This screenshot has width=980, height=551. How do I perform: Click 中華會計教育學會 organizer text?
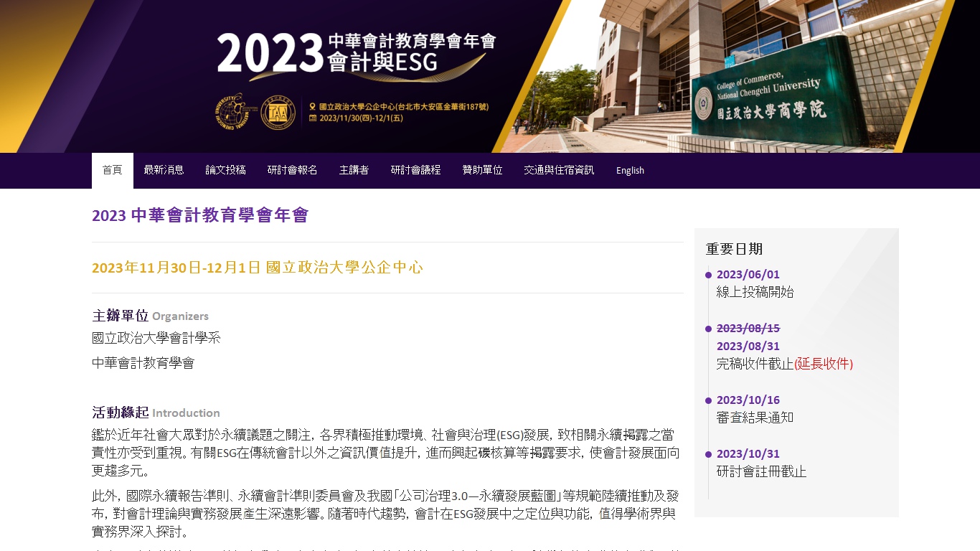pyautogui.click(x=143, y=363)
